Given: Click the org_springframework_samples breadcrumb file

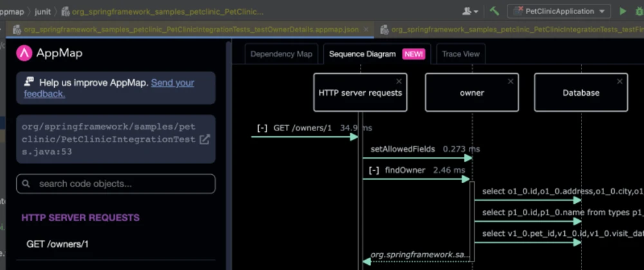Looking at the screenshot, I should tap(167, 12).
